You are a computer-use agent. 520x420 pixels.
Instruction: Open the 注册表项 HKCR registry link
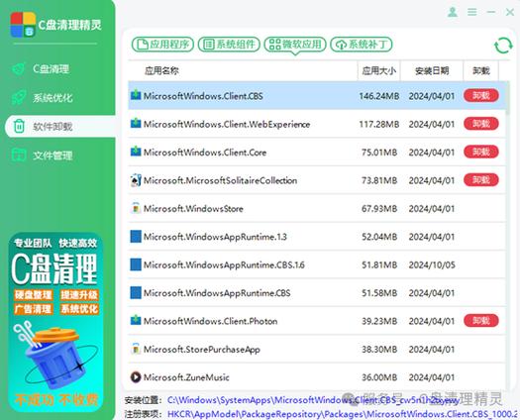343,414
